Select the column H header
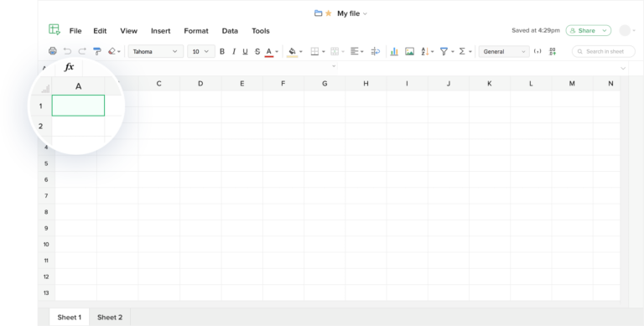644x326 pixels. (366, 83)
